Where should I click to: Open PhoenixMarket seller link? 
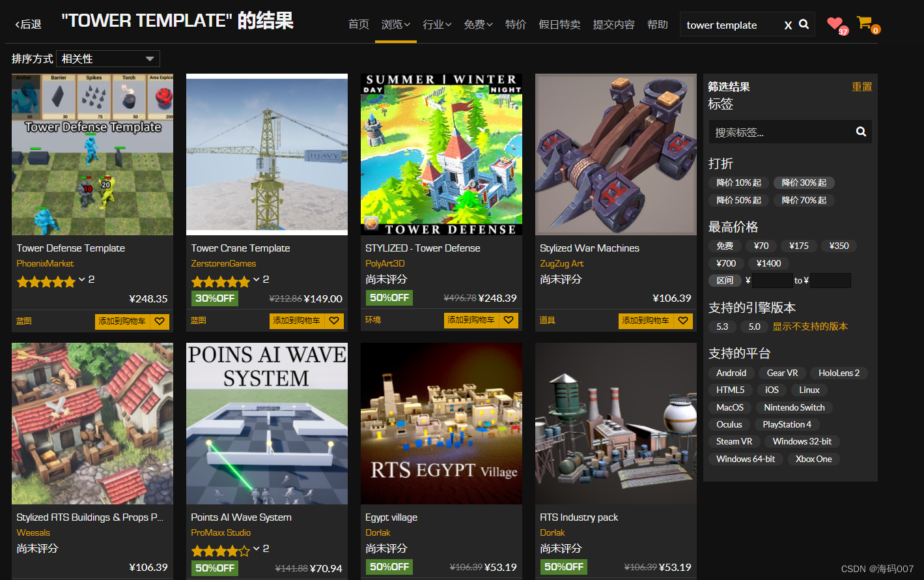[x=45, y=263]
